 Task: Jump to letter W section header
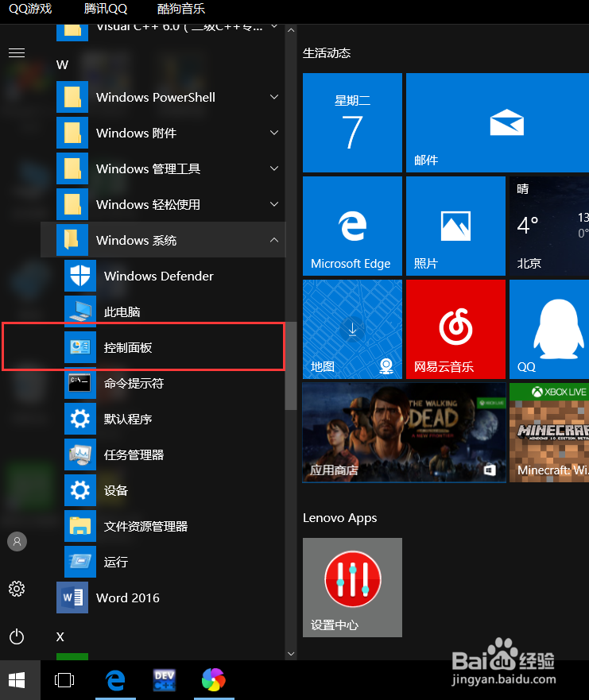(x=63, y=64)
